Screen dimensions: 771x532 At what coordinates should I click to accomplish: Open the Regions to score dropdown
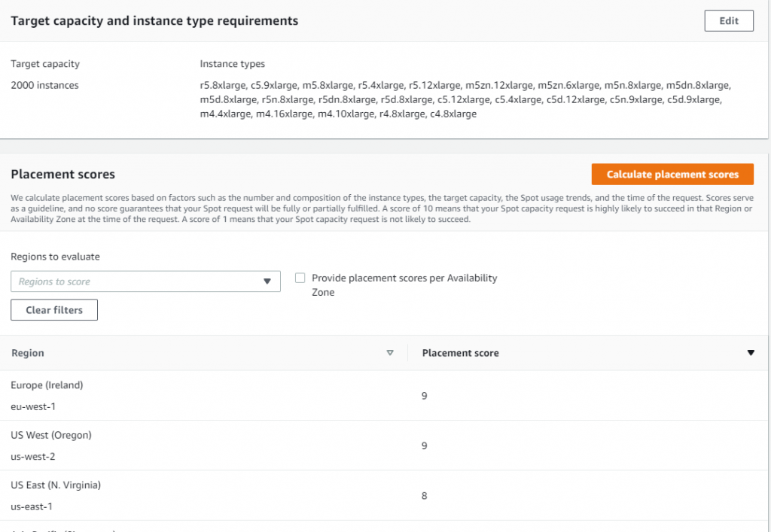pyautogui.click(x=145, y=281)
